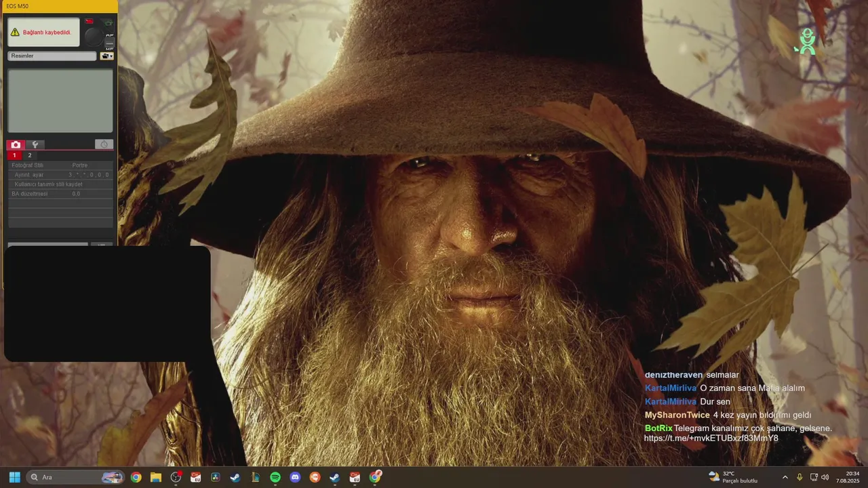
Task: Open the volume tray icon
Action: coord(825,477)
